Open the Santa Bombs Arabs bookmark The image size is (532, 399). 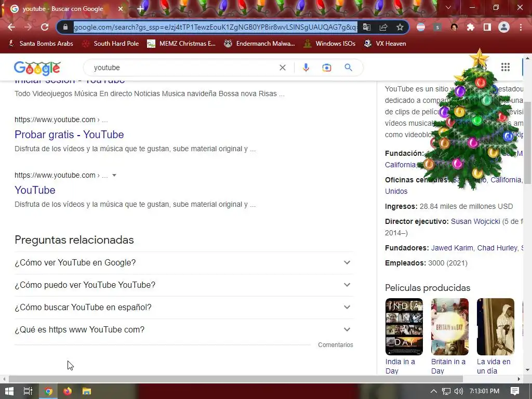pos(41,44)
